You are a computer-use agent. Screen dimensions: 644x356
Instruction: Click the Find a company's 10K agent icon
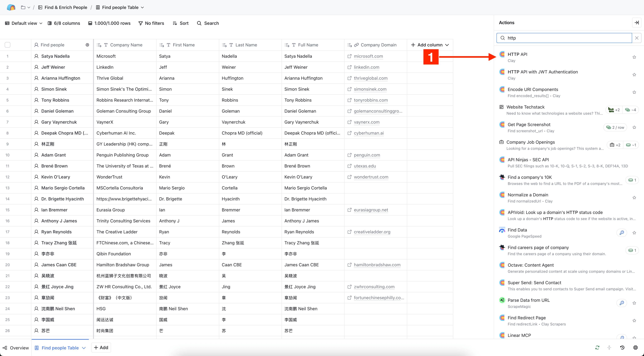[502, 177]
